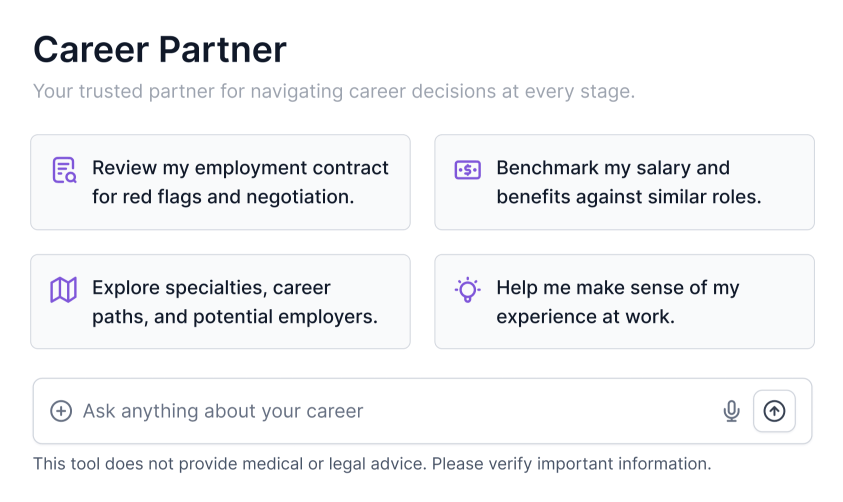Click the "for red flags and negotiation" text line
Viewport: 843px width, 502px height.
(223, 197)
